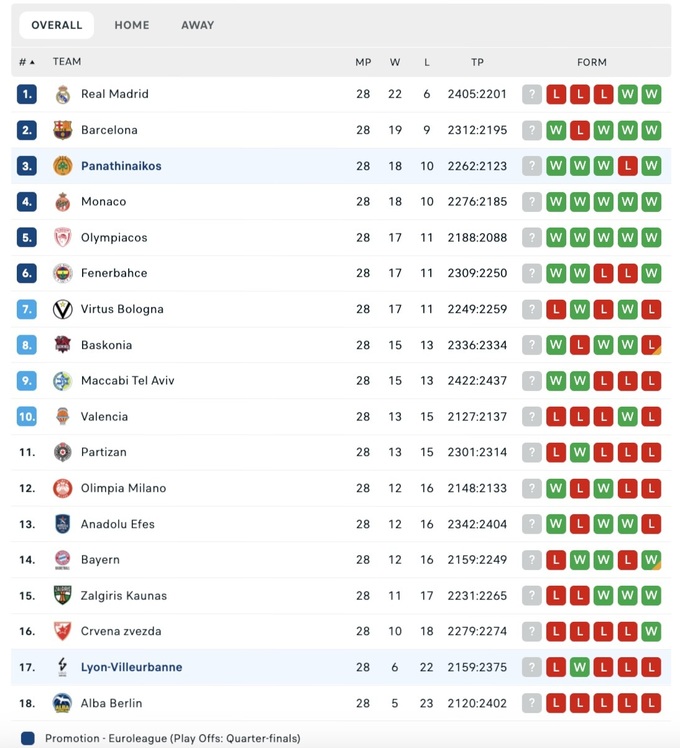Click the Real Madrid club crest
The height and width of the screenshot is (748, 680).
pyautogui.click(x=63, y=94)
